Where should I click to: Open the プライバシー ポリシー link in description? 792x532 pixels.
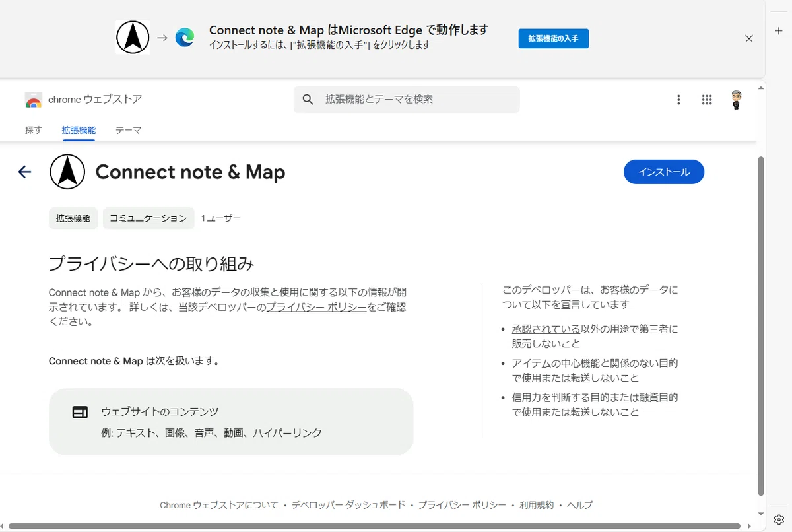[x=316, y=307]
